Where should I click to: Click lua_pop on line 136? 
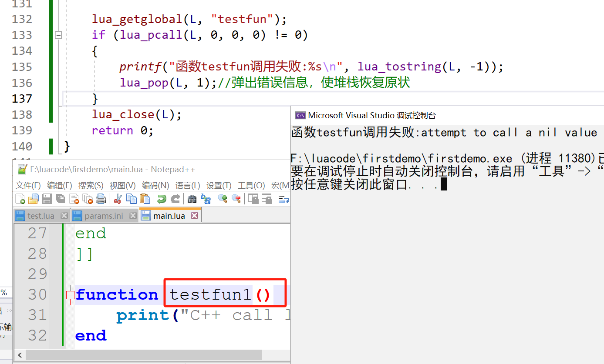[x=144, y=83]
